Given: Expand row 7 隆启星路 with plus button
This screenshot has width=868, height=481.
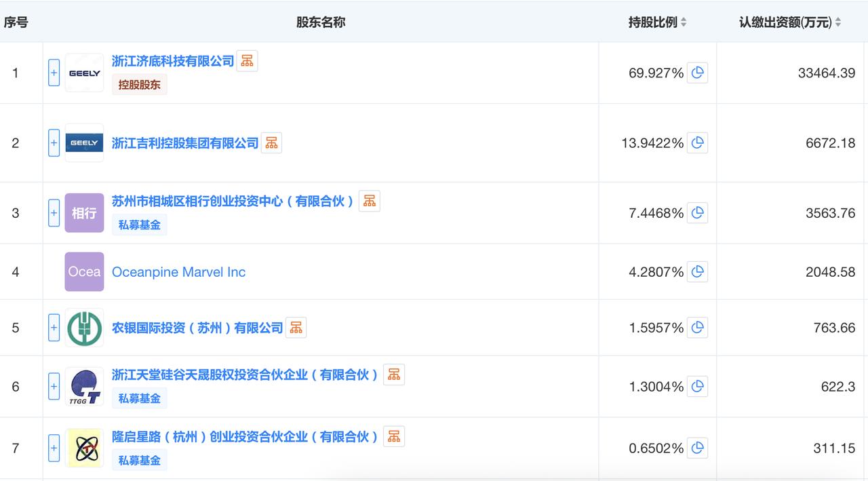Looking at the screenshot, I should click(x=54, y=448).
